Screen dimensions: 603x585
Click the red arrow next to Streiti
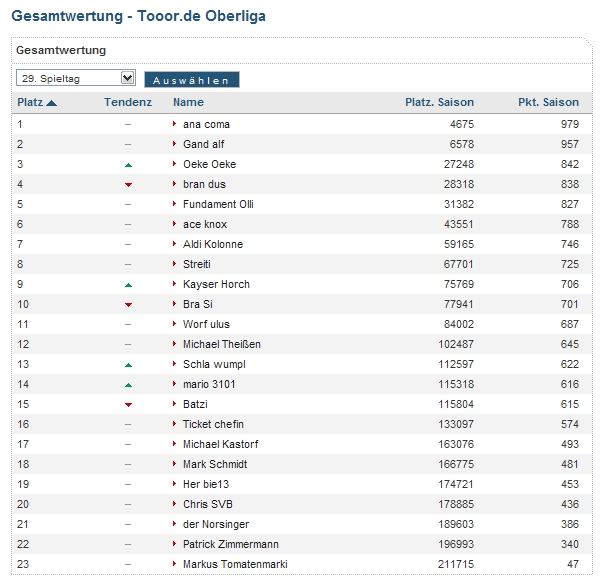point(175,264)
